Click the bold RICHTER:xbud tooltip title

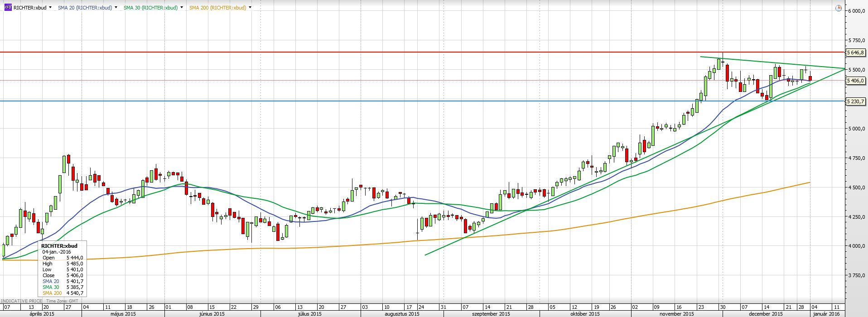click(59, 246)
